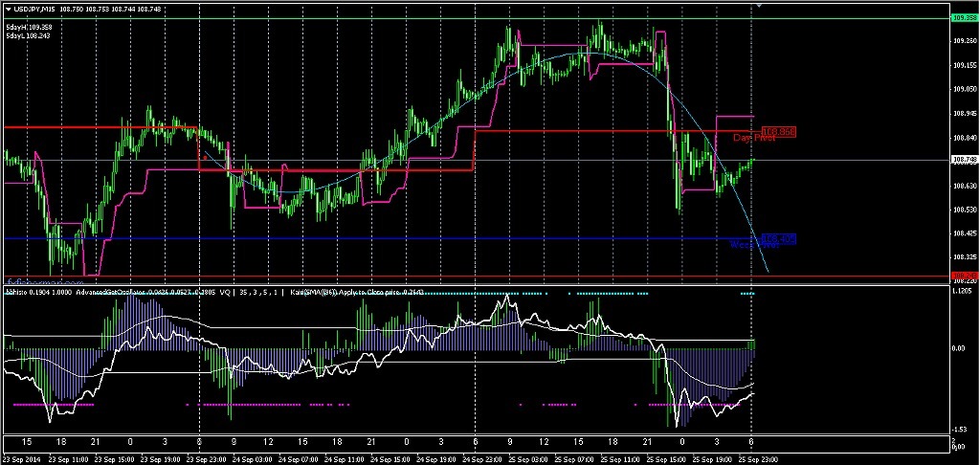Click the 108.530 price scale value
This screenshot has height=465, width=980.
pyautogui.click(x=965, y=210)
